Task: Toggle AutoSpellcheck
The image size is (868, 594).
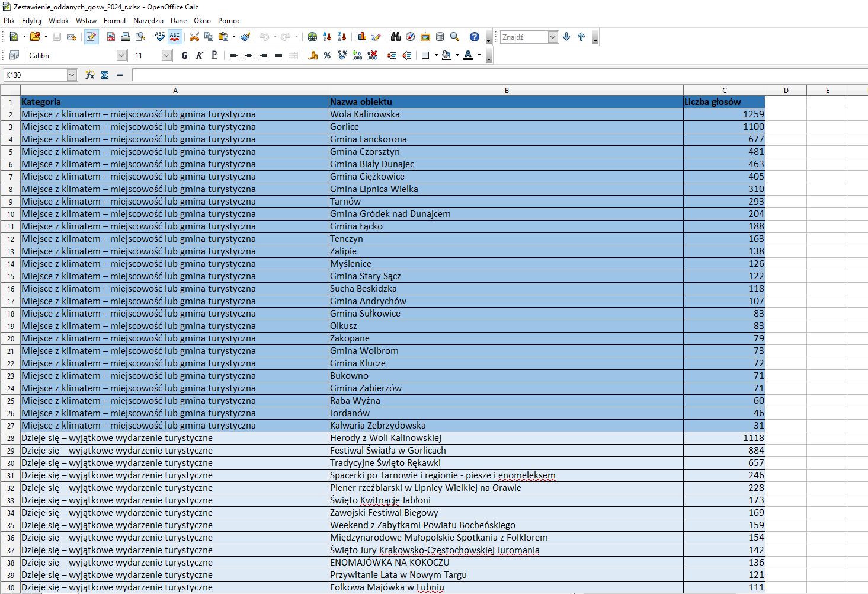Action: [175, 37]
